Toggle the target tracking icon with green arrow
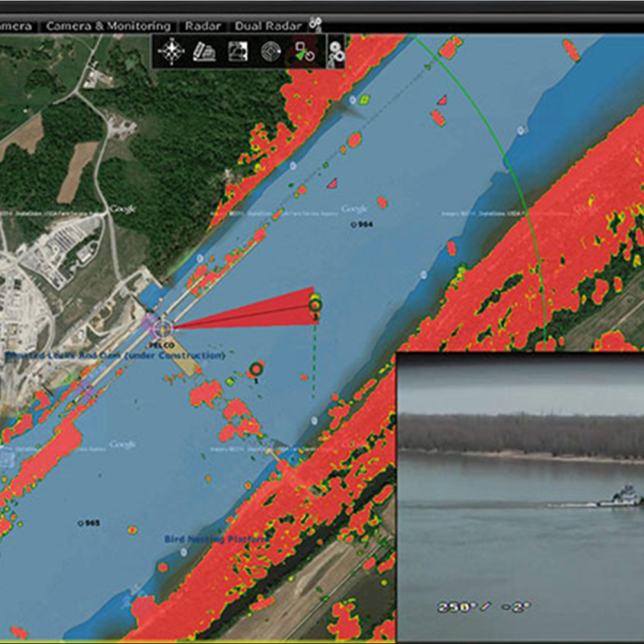Viewport: 644px width, 644px height. pyautogui.click(x=303, y=52)
